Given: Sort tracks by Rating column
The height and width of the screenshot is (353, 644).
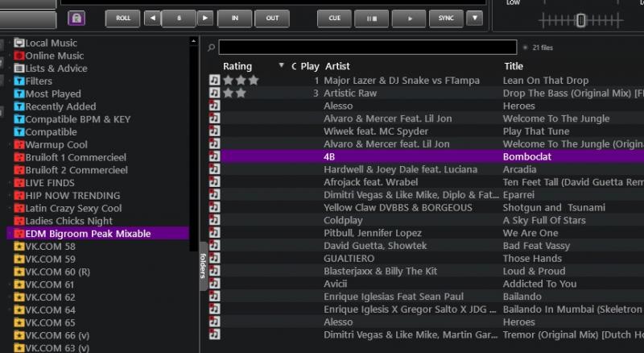Looking at the screenshot, I should pyautogui.click(x=237, y=66).
